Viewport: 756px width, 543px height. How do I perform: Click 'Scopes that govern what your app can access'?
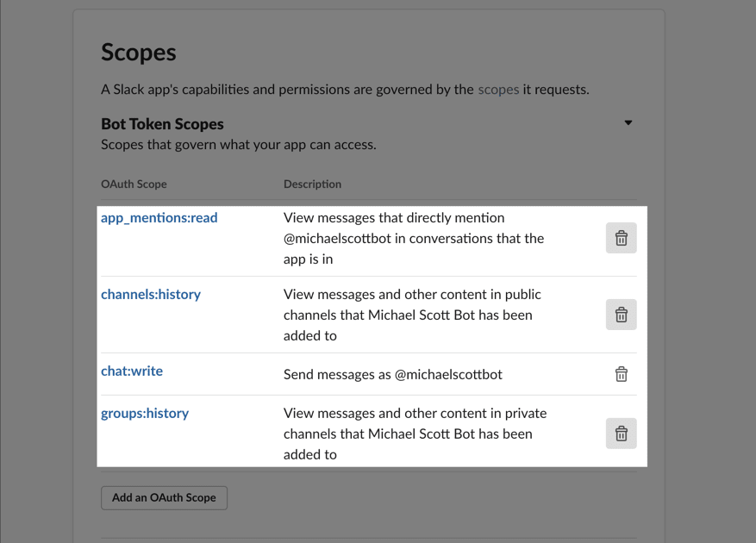point(239,145)
